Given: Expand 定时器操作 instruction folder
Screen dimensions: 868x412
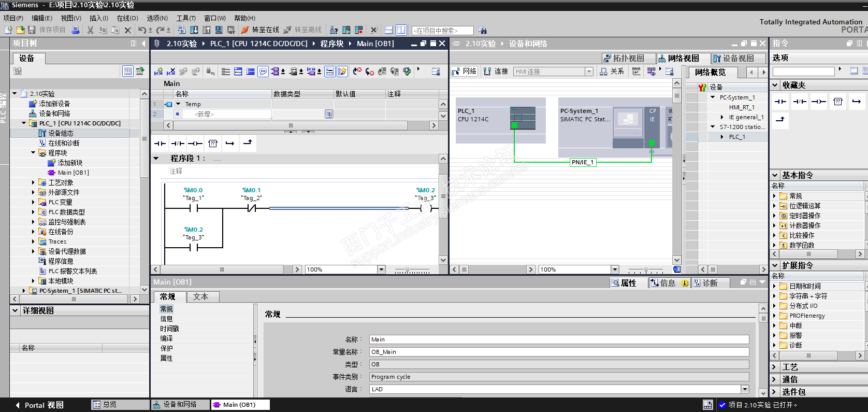Looking at the screenshot, I should click(775, 216).
